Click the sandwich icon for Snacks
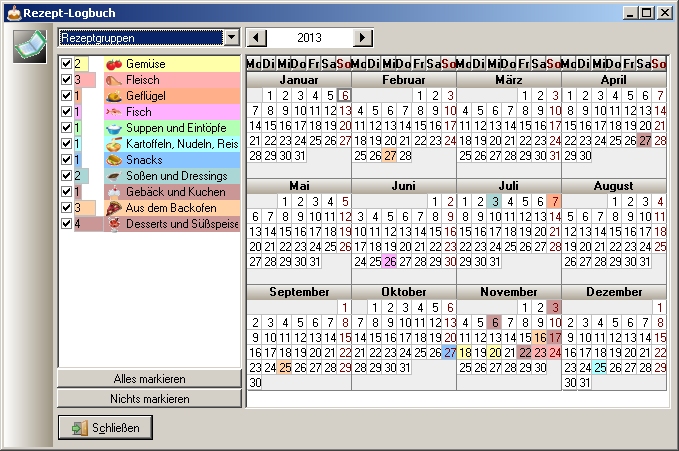Screen dimensions: 679x451 (113, 160)
